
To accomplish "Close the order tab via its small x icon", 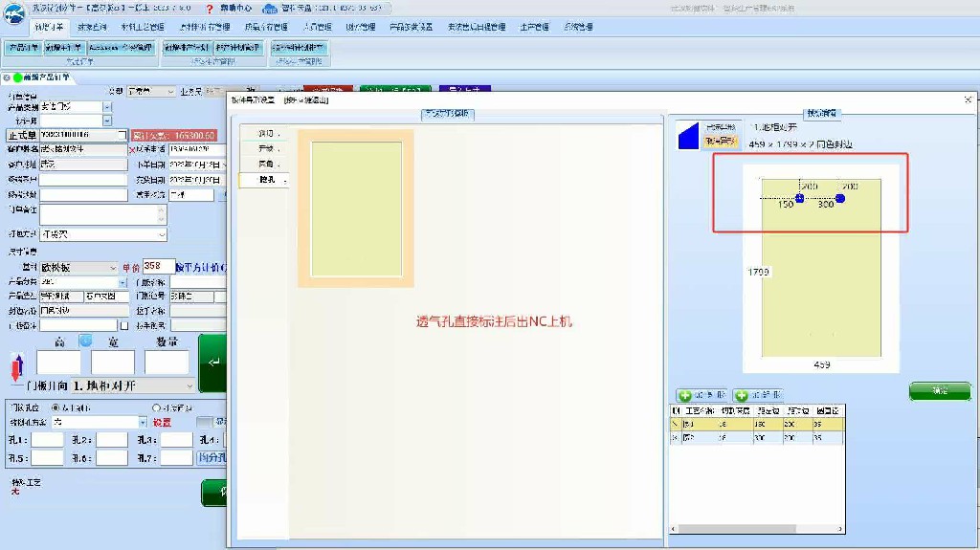I will tap(7, 78).
